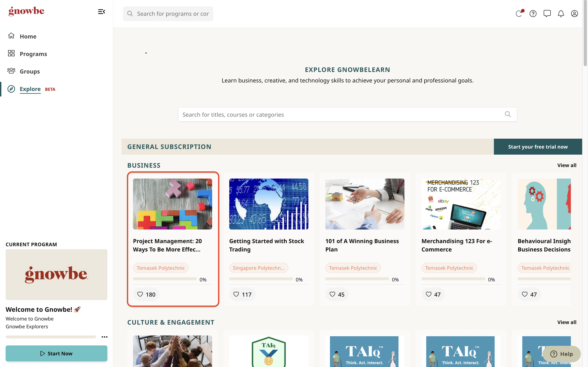Collapse the sidebar menu icon
The height and width of the screenshot is (367, 588).
tap(101, 12)
